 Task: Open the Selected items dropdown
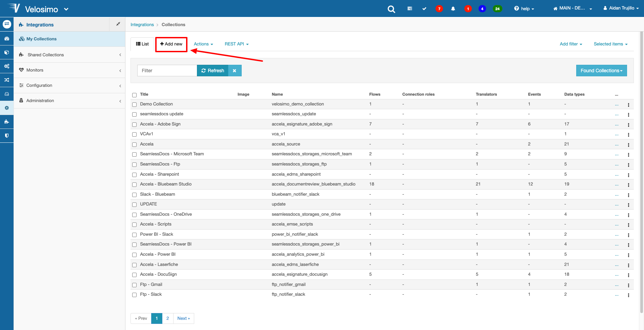click(x=610, y=44)
